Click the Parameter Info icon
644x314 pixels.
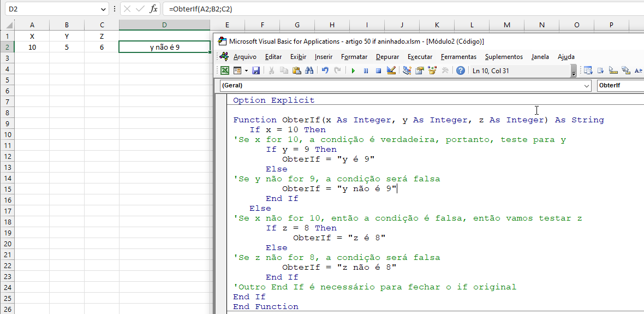626,70
